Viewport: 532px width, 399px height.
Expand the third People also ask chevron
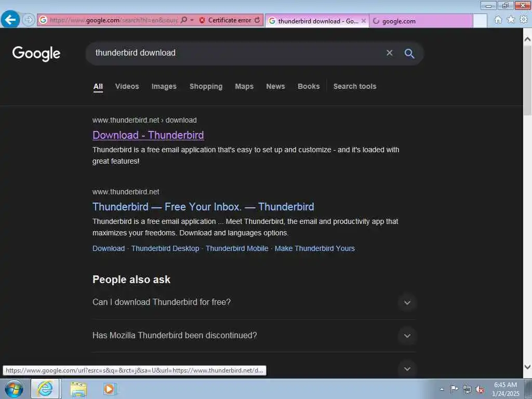[x=407, y=369]
